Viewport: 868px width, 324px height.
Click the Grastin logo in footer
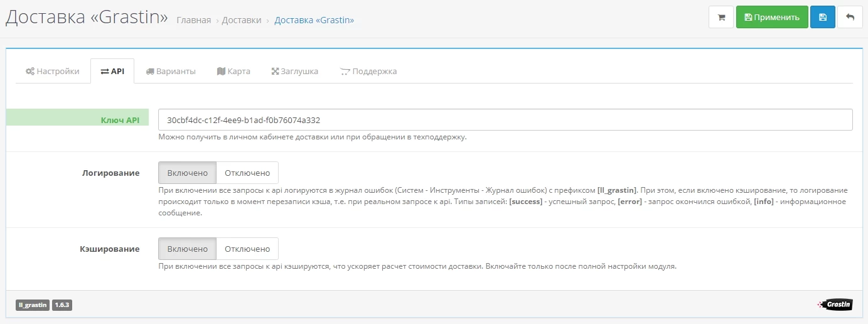pyautogui.click(x=835, y=305)
